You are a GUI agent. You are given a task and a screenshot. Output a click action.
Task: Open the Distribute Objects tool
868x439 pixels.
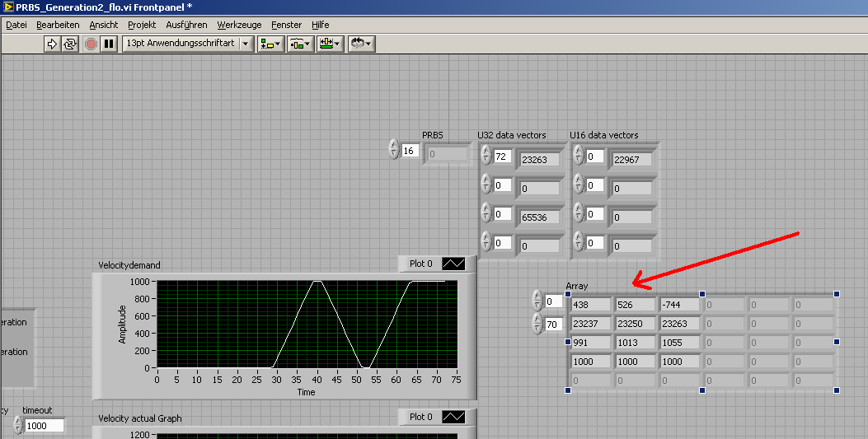pos(299,44)
